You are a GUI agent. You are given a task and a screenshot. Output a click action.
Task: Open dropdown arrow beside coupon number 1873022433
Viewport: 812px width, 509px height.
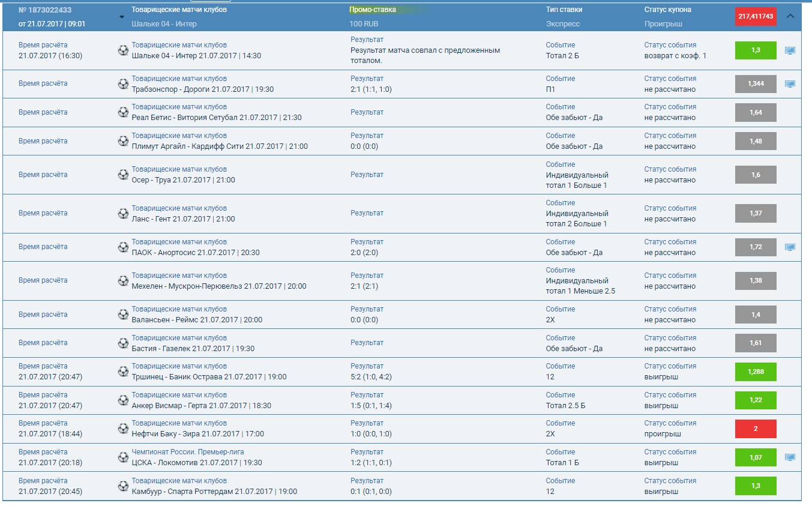[122, 17]
